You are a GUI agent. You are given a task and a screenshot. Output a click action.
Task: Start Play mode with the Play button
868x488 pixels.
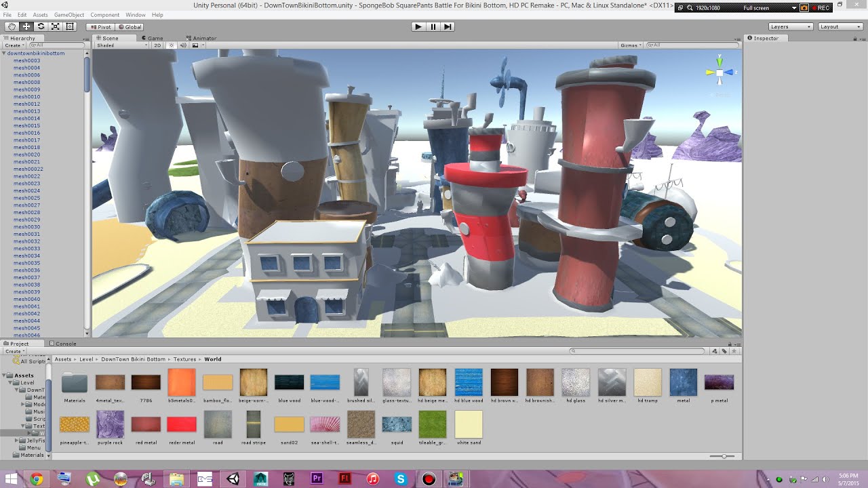[418, 26]
